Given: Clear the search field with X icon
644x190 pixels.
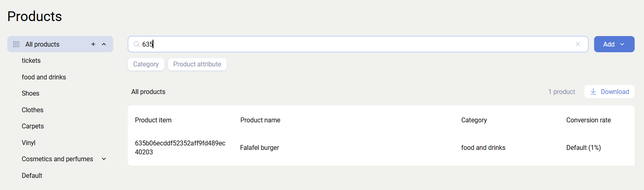Looking at the screenshot, I should coord(578,44).
